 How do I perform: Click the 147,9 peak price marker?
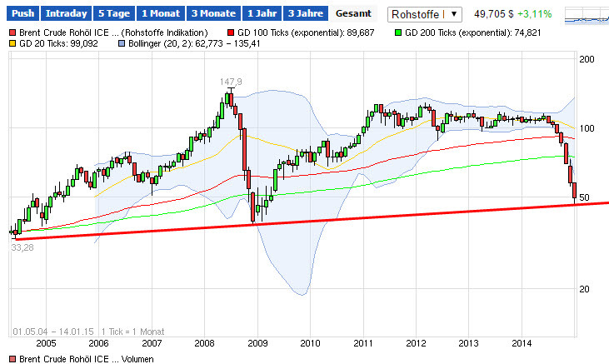point(231,82)
